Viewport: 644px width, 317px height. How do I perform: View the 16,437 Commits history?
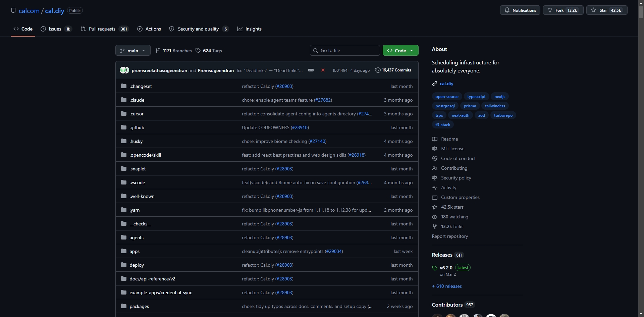pyautogui.click(x=393, y=70)
